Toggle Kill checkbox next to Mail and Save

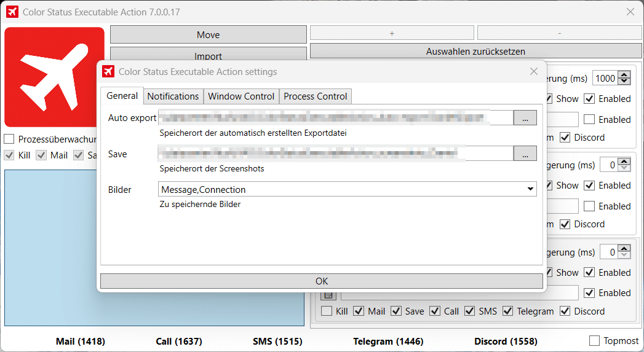[327, 311]
